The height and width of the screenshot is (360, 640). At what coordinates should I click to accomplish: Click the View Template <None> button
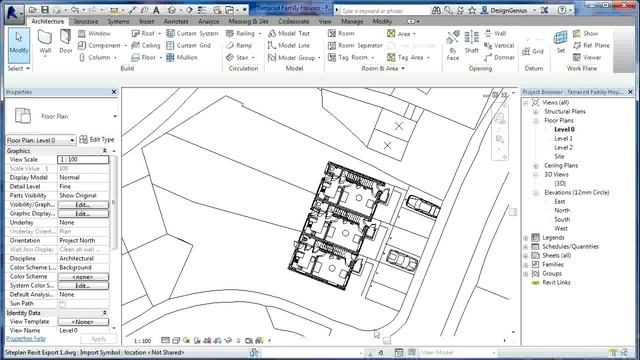point(83,322)
